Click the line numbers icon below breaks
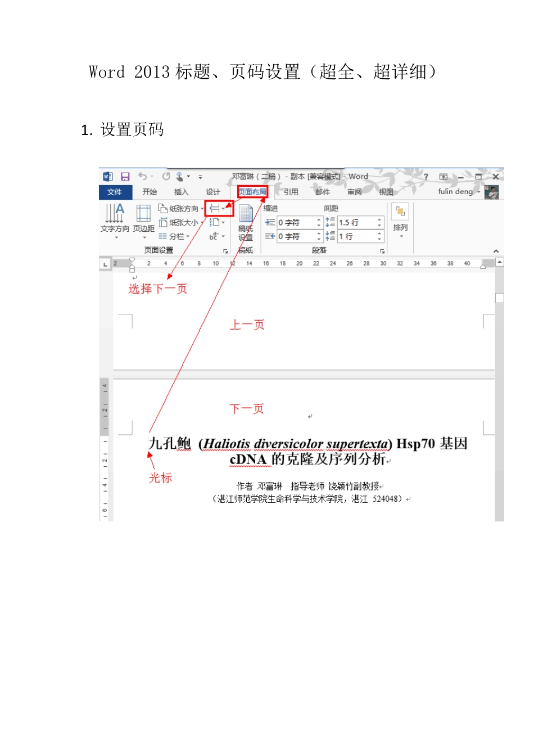 (x=217, y=222)
